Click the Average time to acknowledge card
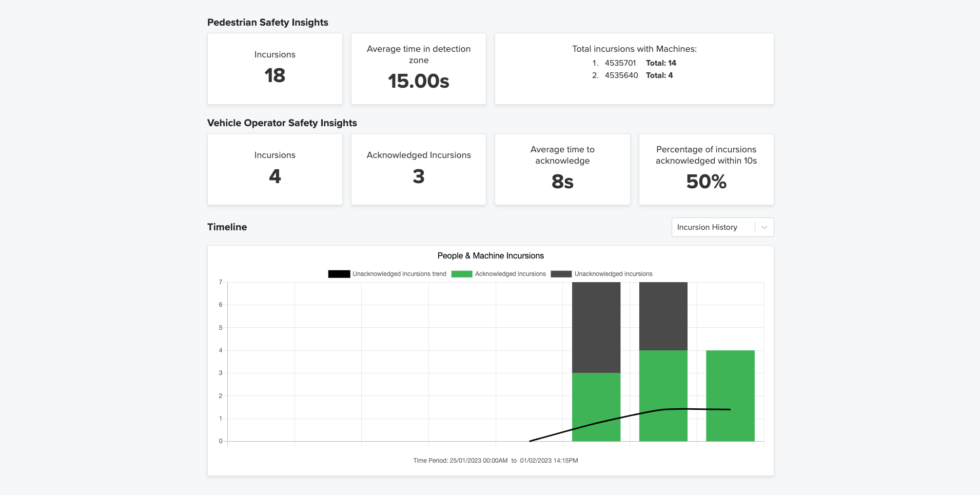The image size is (980, 495). point(562,169)
